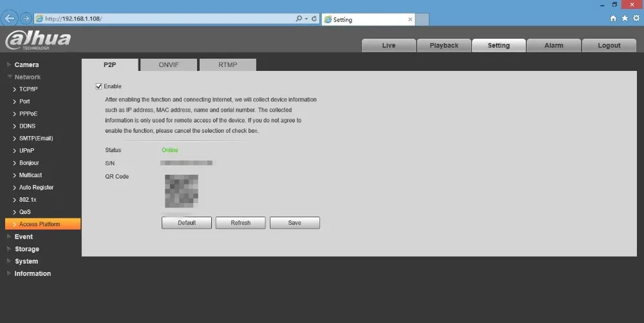Open the address bar dropdown arrow

click(x=307, y=19)
